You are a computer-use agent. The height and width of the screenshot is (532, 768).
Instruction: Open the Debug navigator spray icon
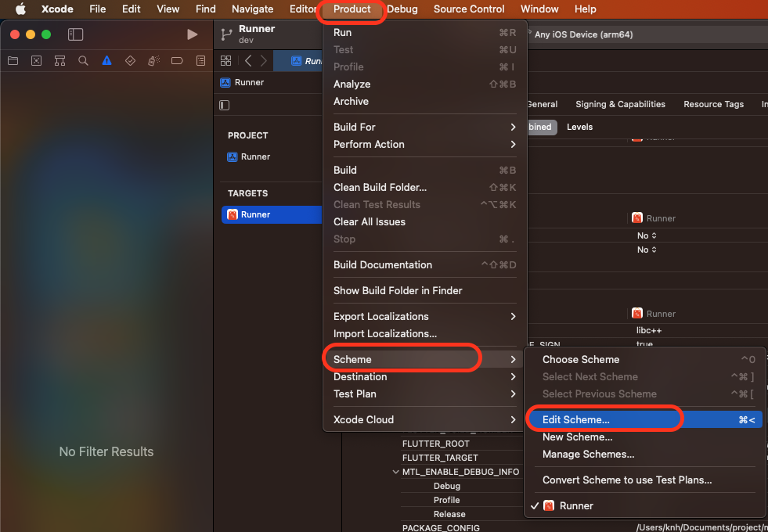click(x=153, y=61)
